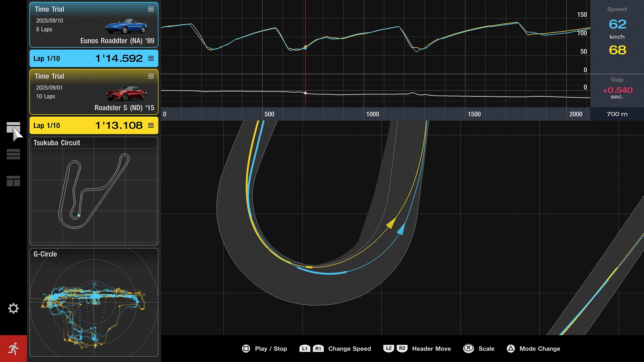Click the triangle Mode Change icon
The height and width of the screenshot is (362, 644).
pos(511,349)
